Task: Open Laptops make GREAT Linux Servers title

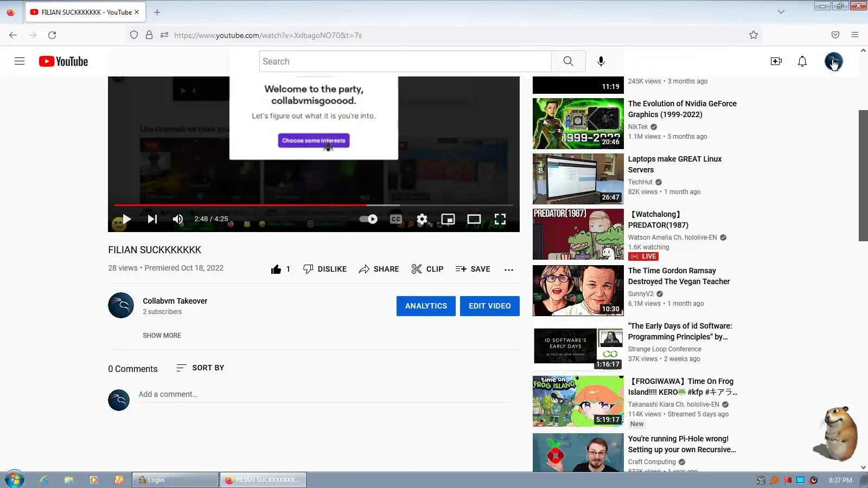Action: click(675, 164)
